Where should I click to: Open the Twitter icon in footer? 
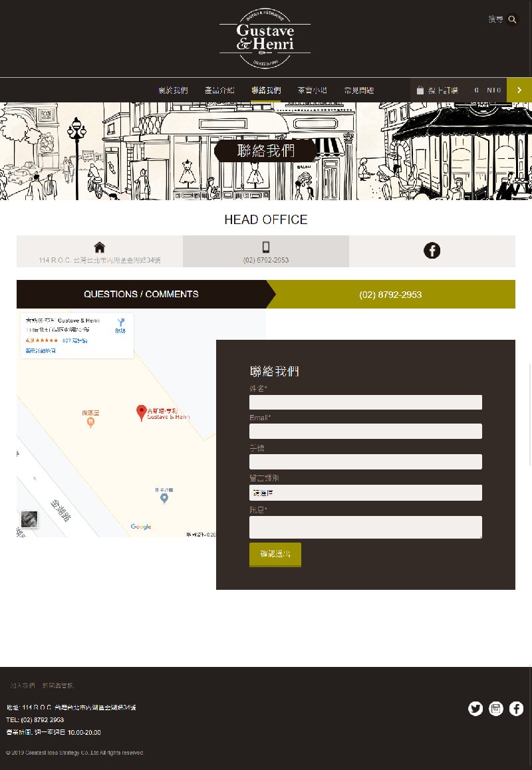(x=475, y=709)
